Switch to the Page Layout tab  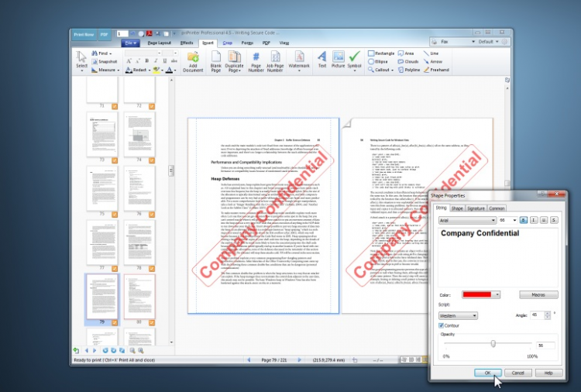click(159, 43)
